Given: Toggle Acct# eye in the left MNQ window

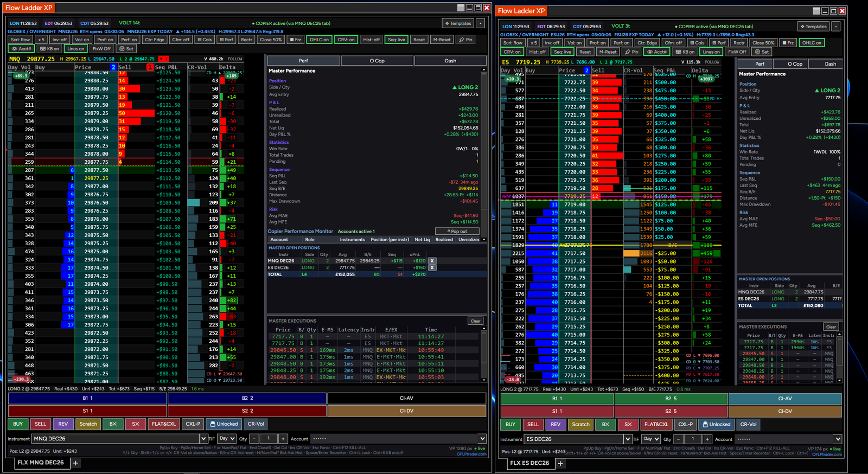Looking at the screenshot, I should (x=22, y=49).
